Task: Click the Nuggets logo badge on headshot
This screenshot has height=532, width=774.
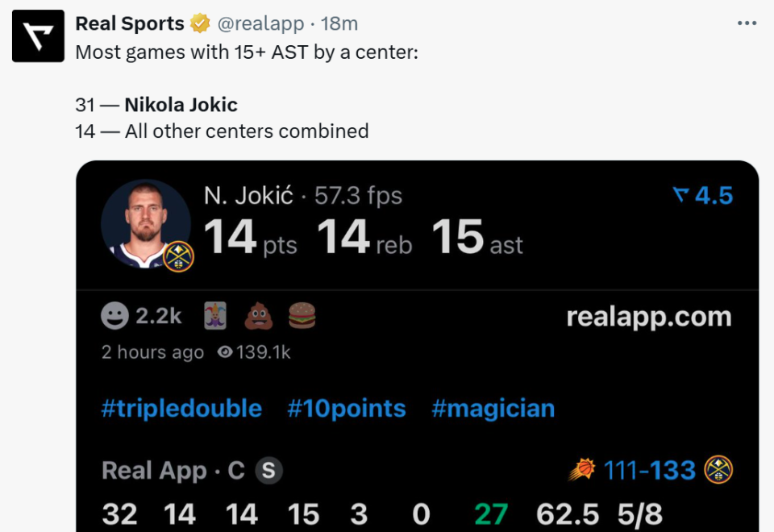Action: 178,256
